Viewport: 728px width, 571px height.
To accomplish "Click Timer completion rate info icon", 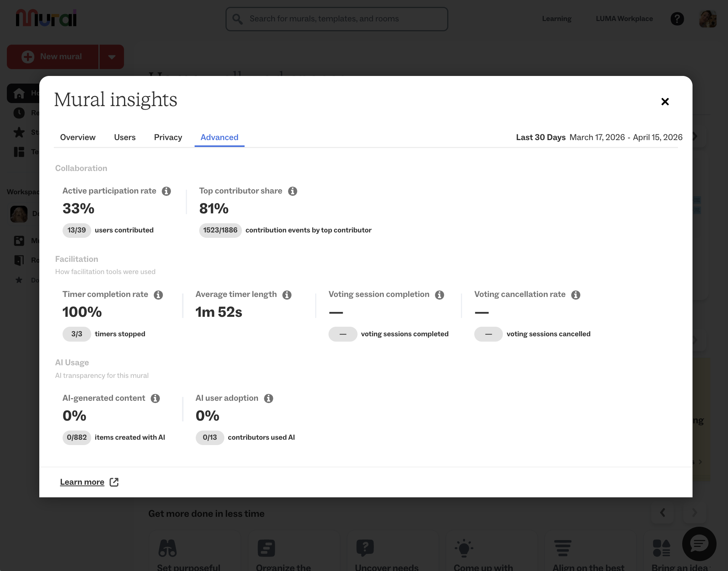I will pos(158,295).
